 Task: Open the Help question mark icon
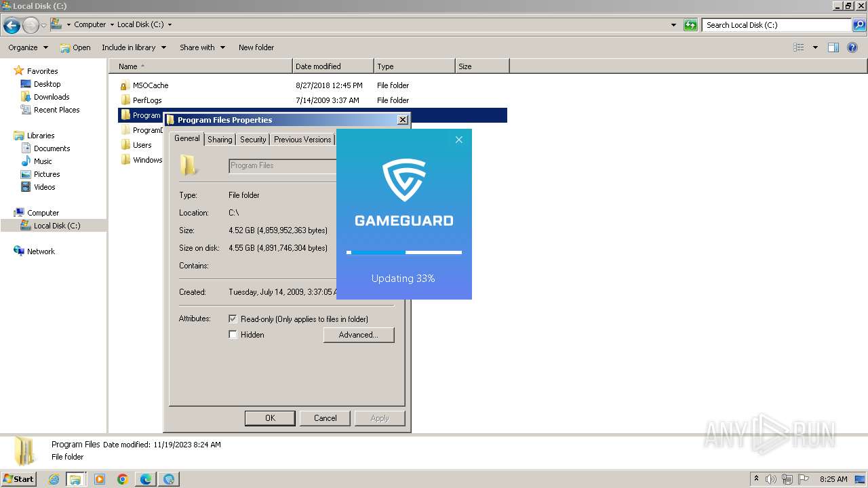852,47
